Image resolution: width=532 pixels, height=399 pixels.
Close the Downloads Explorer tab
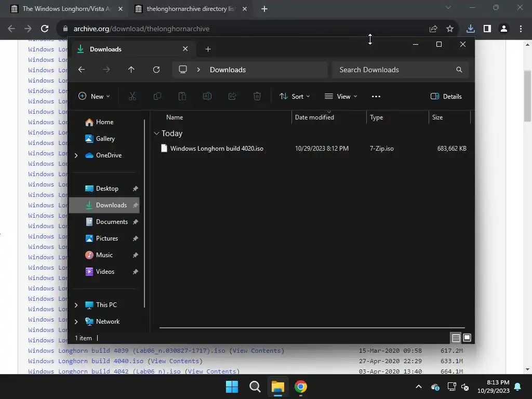tap(185, 49)
